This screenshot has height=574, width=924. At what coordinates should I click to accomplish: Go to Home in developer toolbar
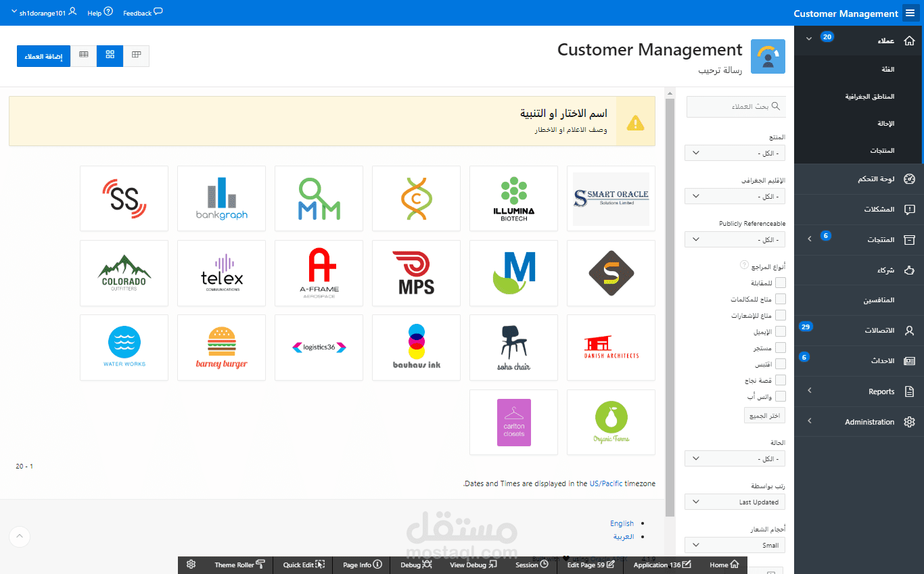pos(724,565)
